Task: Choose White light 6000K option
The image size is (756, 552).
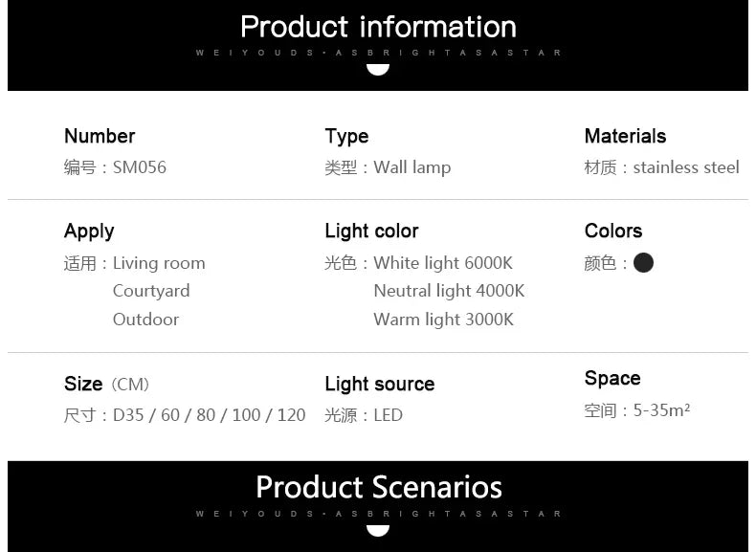Action: 443,263
